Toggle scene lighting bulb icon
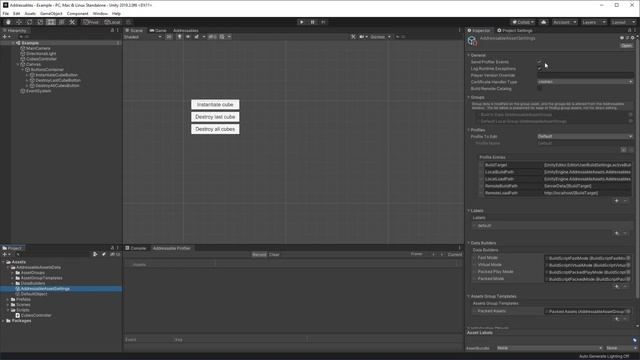The image size is (640, 360). (179, 37)
